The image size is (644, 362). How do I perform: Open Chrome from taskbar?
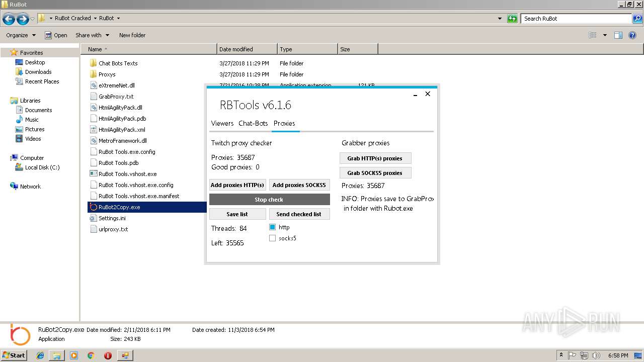[91, 355]
